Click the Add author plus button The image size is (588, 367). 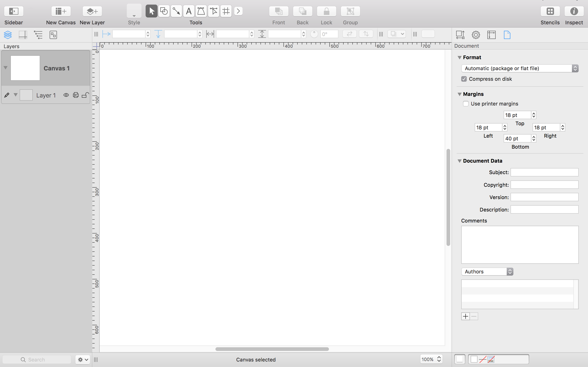click(x=466, y=316)
